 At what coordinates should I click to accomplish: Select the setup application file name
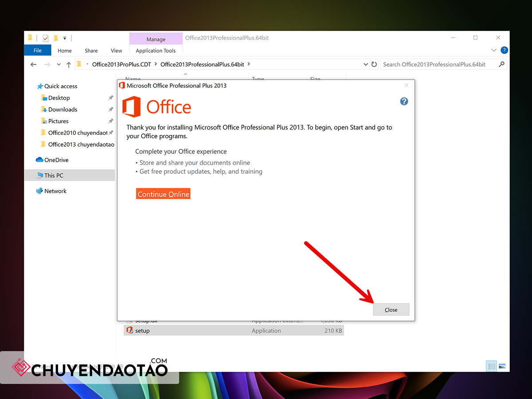click(142, 331)
